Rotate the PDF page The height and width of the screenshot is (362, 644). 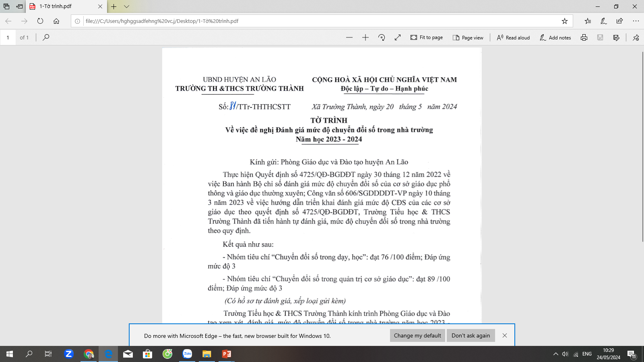click(x=382, y=37)
